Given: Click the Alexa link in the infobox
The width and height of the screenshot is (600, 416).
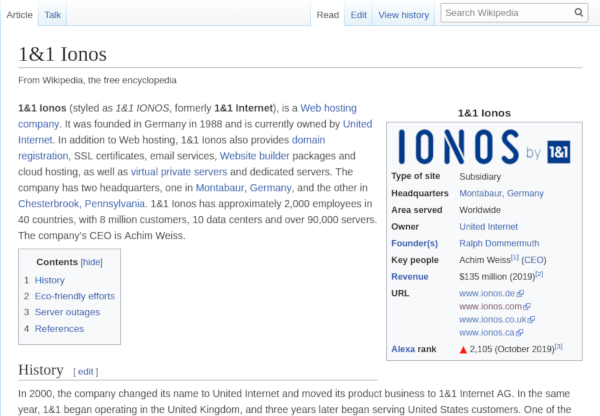Looking at the screenshot, I should [x=403, y=349].
